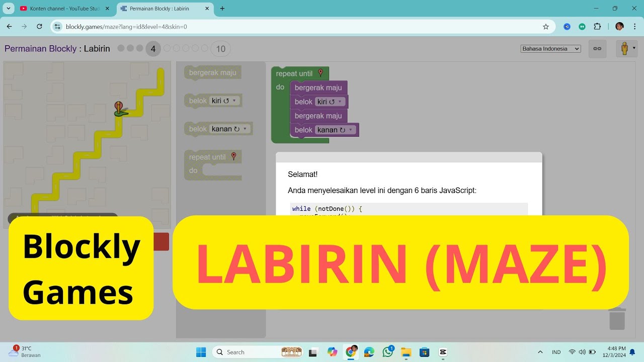Launch Copilot from taskbar
The height and width of the screenshot is (362, 644).
pyautogui.click(x=332, y=352)
